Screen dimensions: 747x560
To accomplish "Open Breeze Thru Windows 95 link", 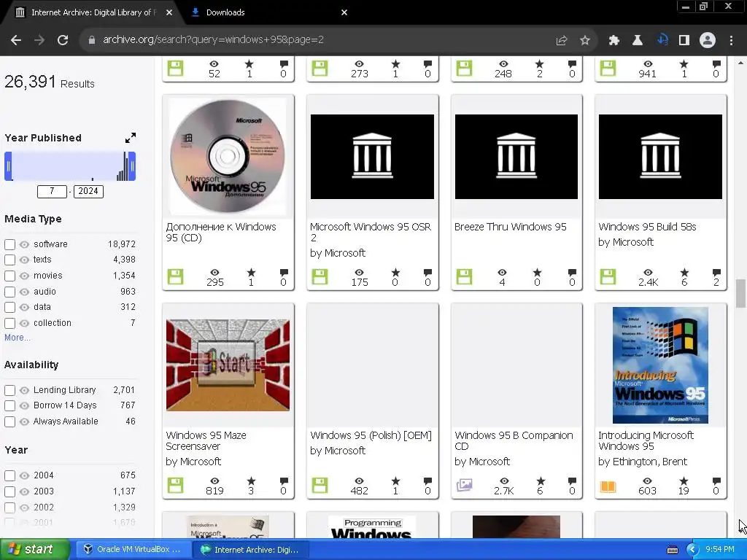I will (x=510, y=227).
